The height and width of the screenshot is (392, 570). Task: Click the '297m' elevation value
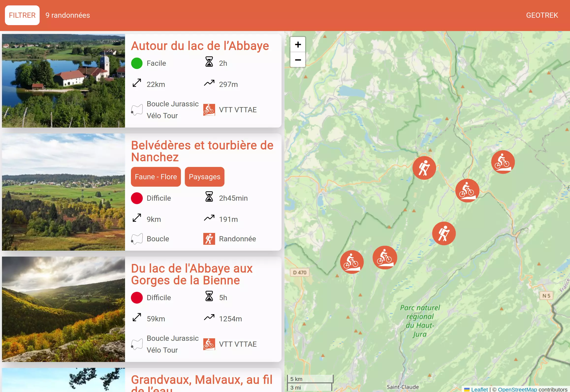point(228,84)
